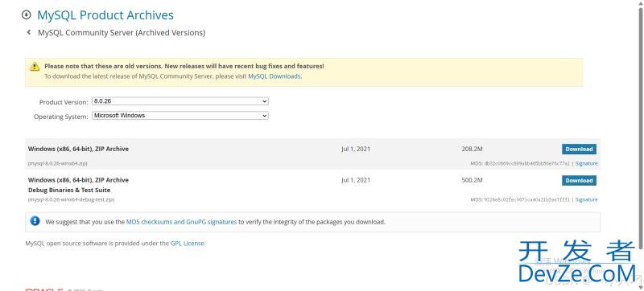Click the Operating System: label
Viewport: 644px width, 291px height.
[x=61, y=117]
